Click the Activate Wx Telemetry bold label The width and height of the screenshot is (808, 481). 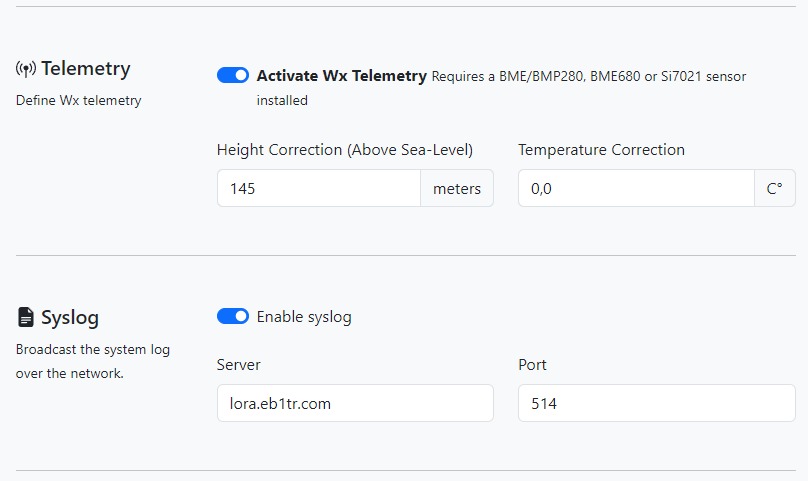(x=342, y=76)
